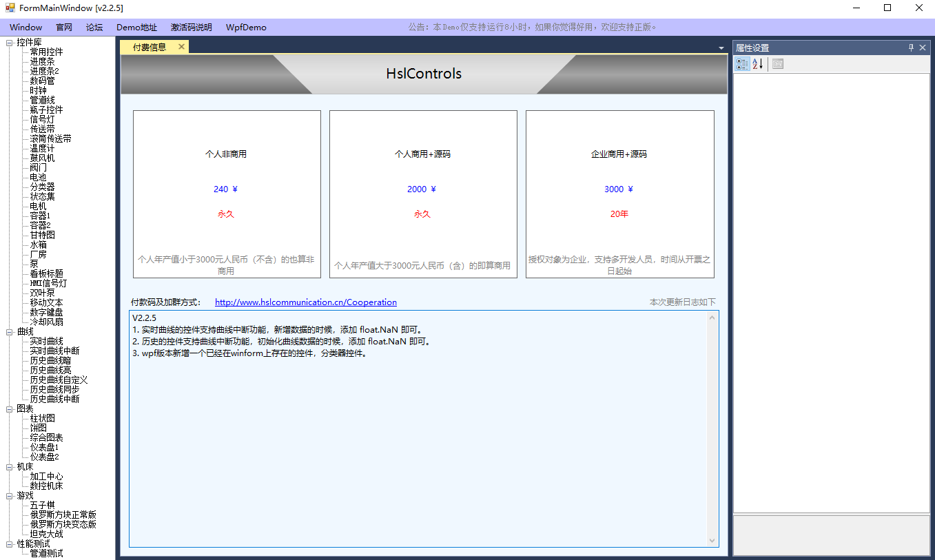Sort properties alphabetically with the A-Z icon

[758, 64]
